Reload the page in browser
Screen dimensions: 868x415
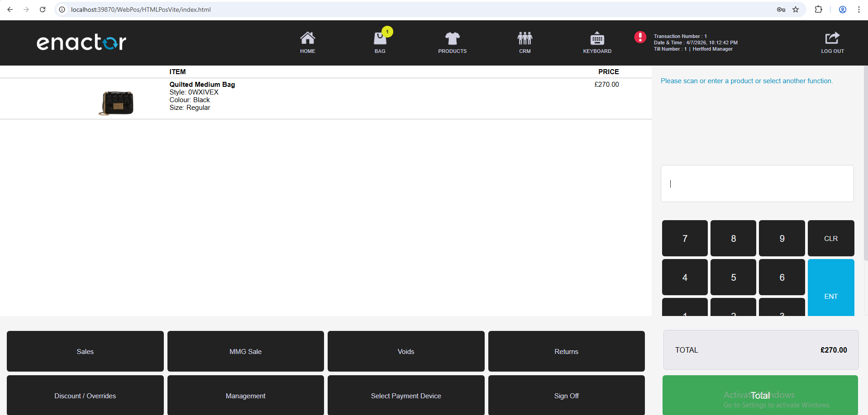43,9
